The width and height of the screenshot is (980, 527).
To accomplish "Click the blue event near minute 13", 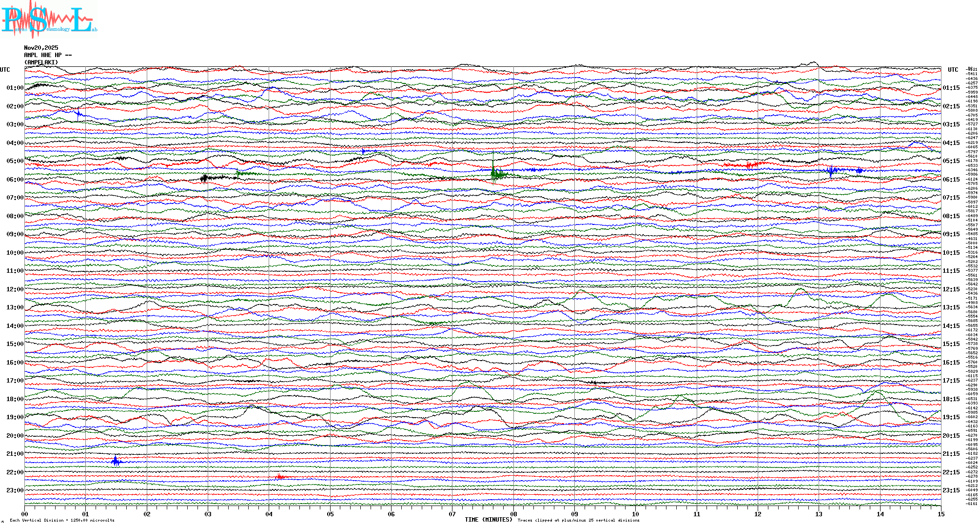I will 831,170.
